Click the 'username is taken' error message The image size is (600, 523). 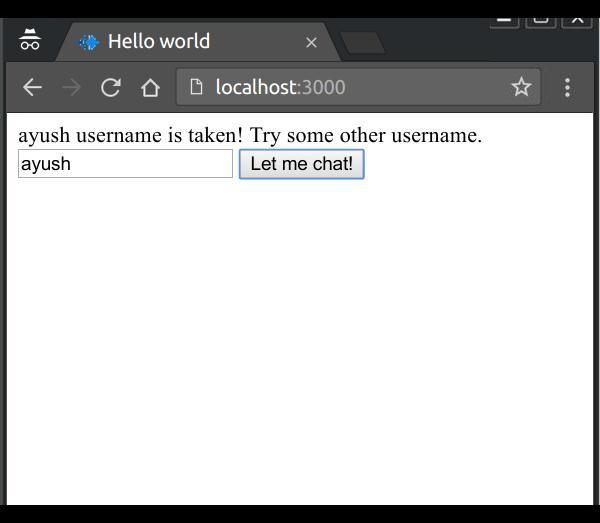pos(250,135)
